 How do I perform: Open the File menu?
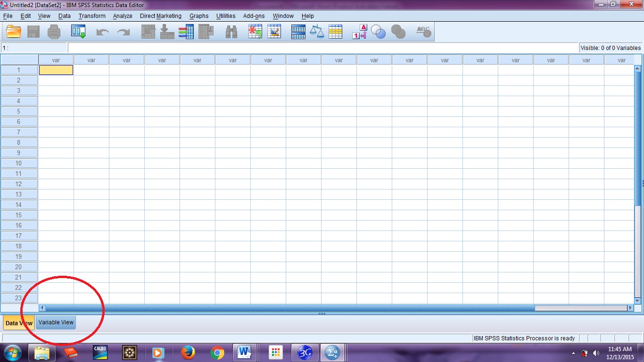pos(8,16)
